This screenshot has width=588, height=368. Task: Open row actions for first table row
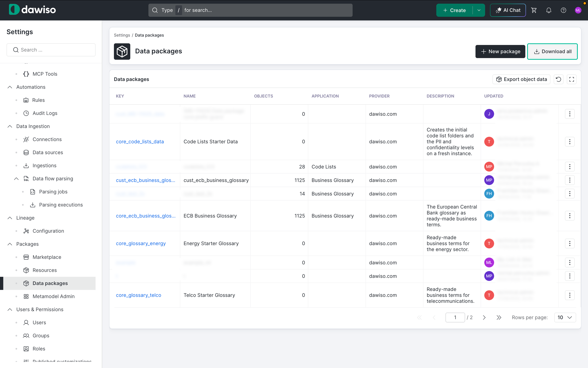point(570,114)
